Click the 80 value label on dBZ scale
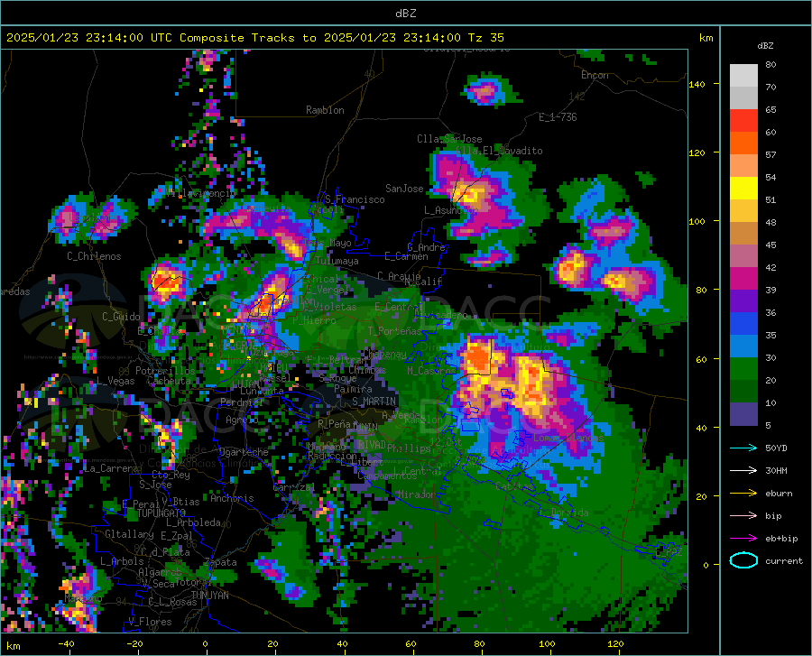 (x=770, y=64)
